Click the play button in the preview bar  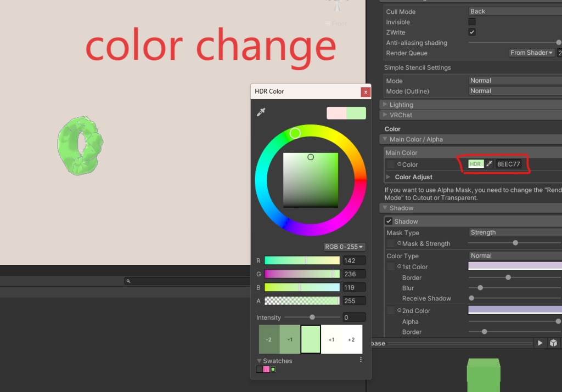(540, 343)
